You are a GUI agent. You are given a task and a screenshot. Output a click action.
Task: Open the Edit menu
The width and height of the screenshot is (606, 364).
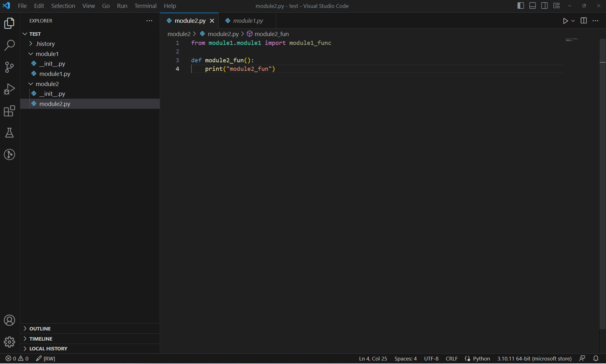39,6
